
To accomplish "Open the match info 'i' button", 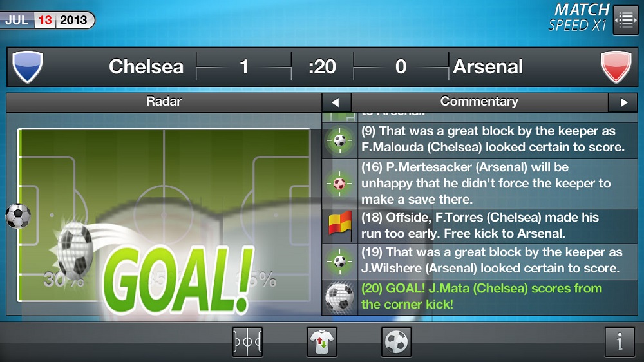I will click(620, 341).
